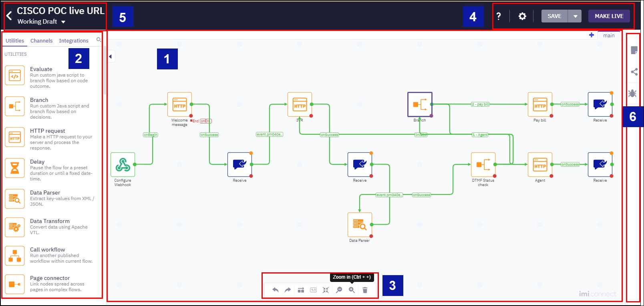This screenshot has height=306, width=644.
Task: Add a new flow tab with the plus
Action: (x=592, y=35)
